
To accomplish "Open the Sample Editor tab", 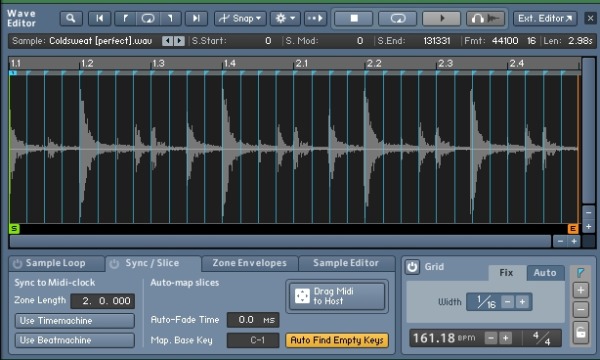I will tap(346, 263).
